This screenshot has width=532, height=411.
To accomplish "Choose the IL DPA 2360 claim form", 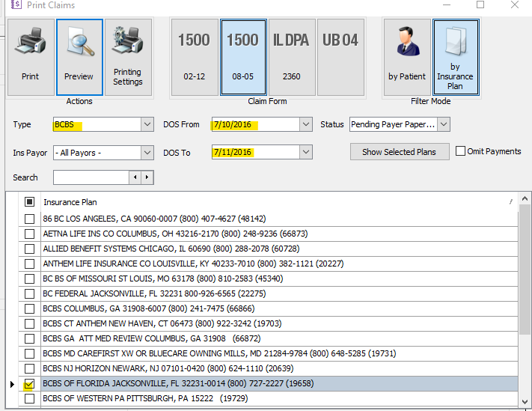I will point(292,57).
